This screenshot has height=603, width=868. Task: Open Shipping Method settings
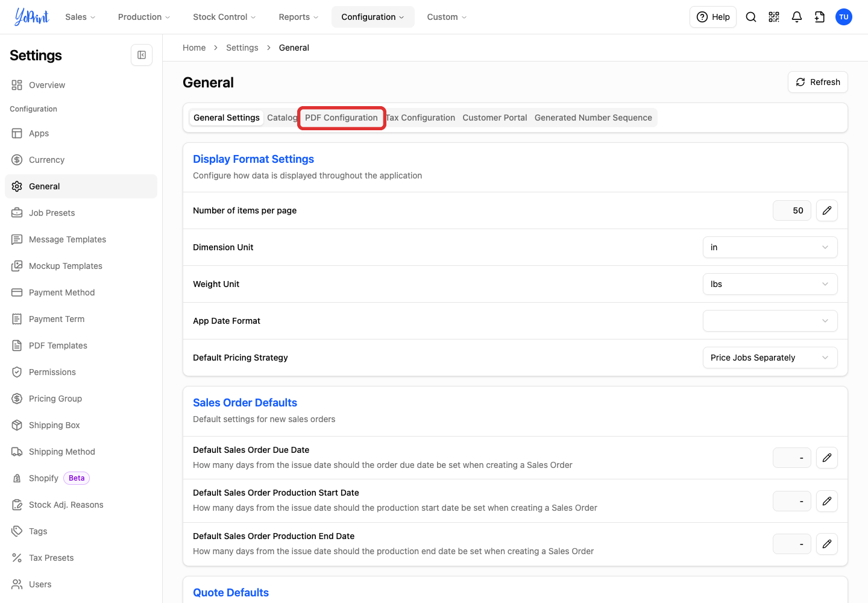point(81,452)
